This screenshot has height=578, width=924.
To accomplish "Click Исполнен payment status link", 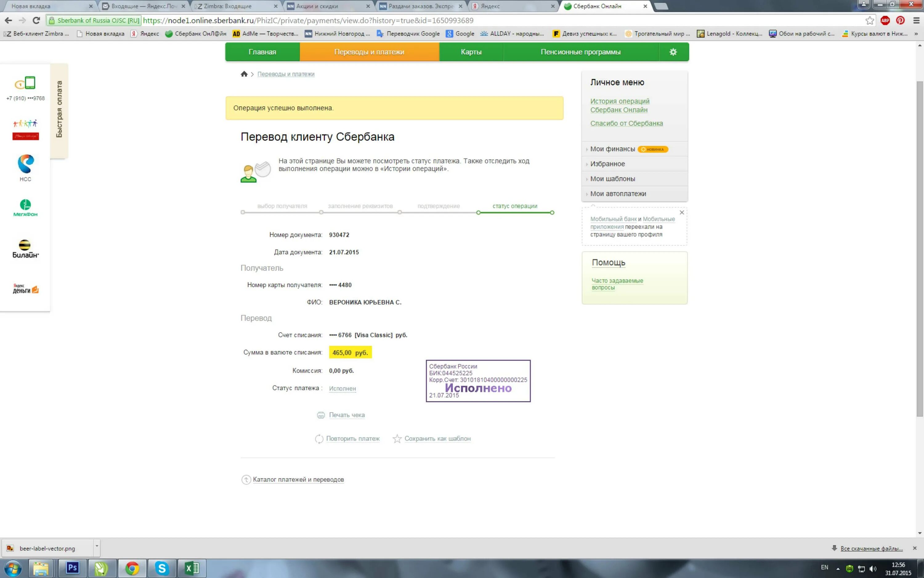I will click(342, 388).
